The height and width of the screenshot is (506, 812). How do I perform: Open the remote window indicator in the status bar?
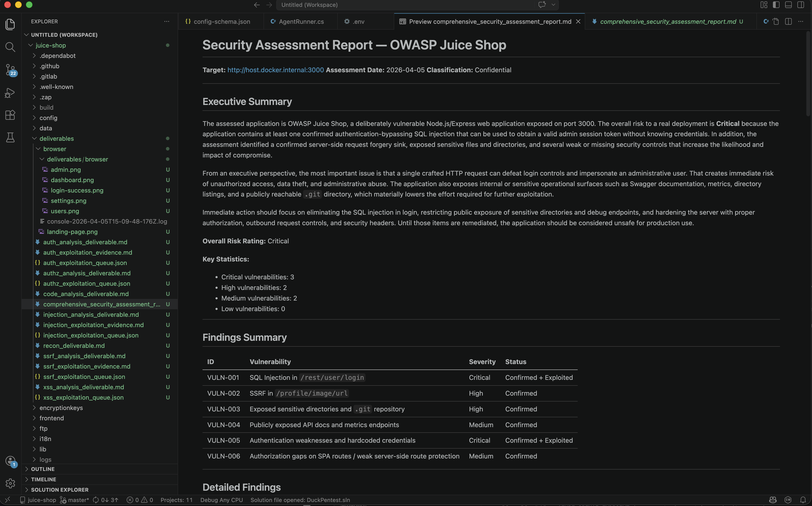pos(7,500)
